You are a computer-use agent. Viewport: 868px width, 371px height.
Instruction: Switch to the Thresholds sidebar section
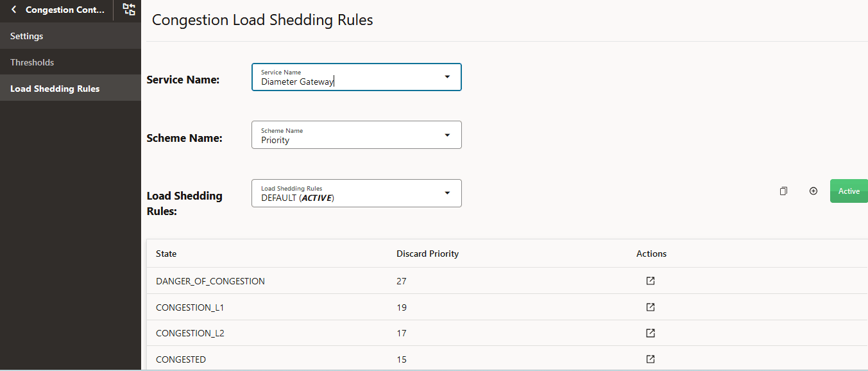pyautogui.click(x=31, y=62)
